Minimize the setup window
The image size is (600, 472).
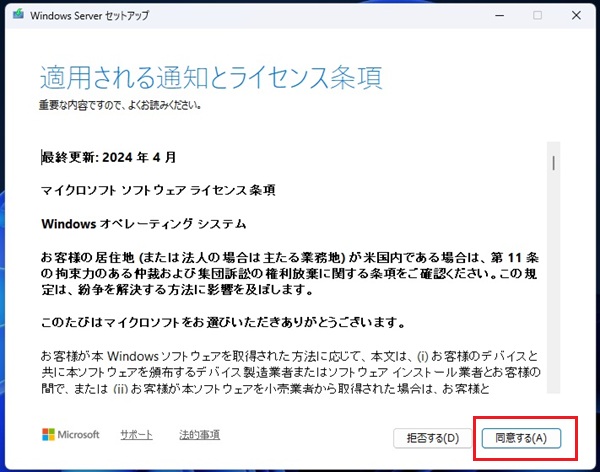[493, 16]
